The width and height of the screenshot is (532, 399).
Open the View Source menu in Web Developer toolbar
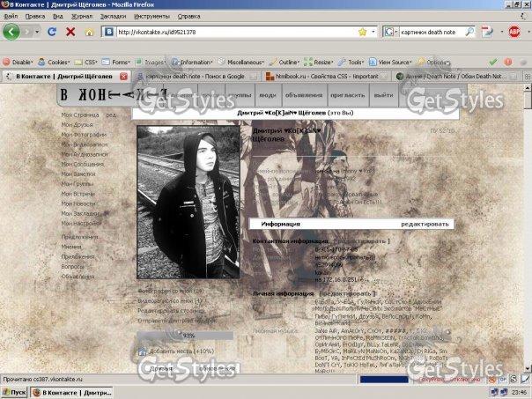pyautogui.click(x=390, y=62)
